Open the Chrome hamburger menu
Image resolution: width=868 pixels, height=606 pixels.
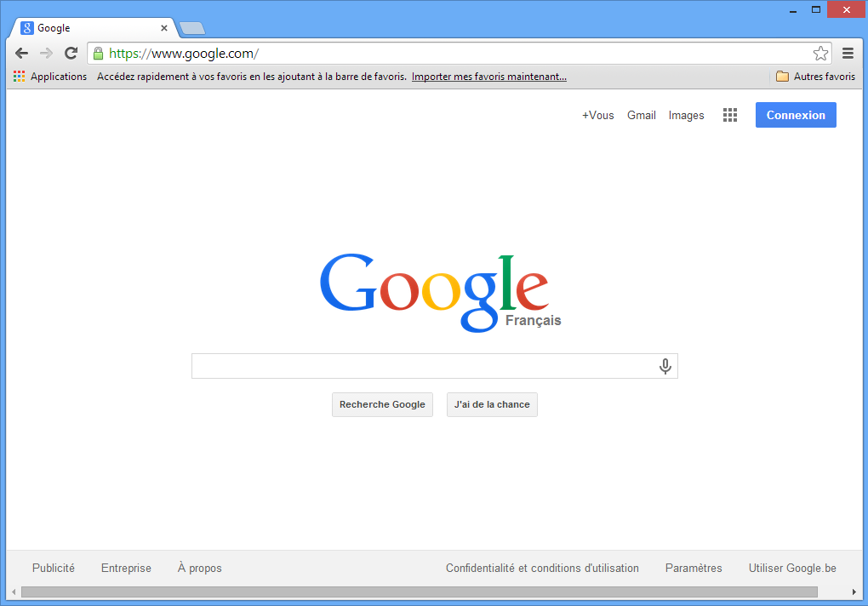click(x=848, y=53)
